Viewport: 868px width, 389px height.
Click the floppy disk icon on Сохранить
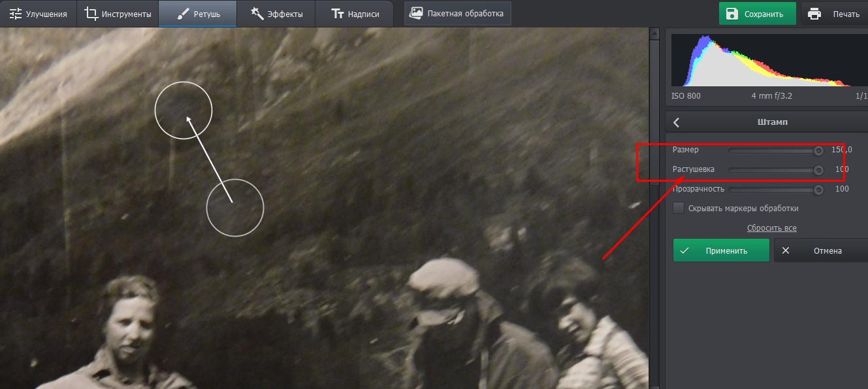point(732,14)
